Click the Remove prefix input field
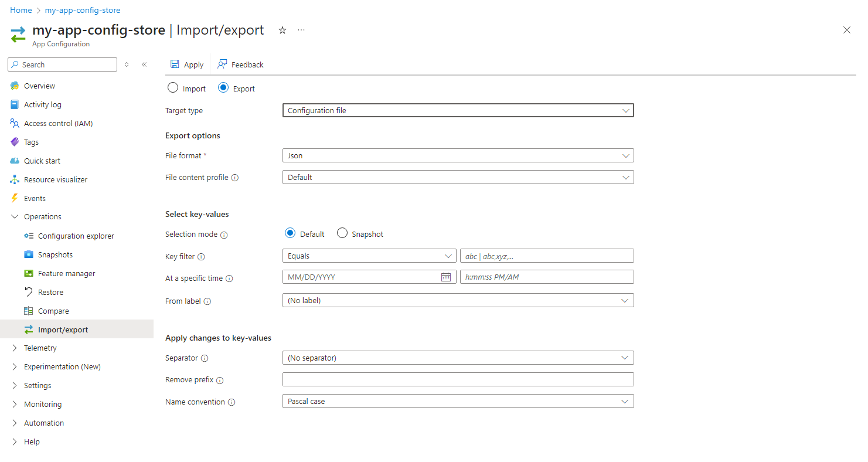Image resolution: width=868 pixels, height=462 pixels. point(458,379)
